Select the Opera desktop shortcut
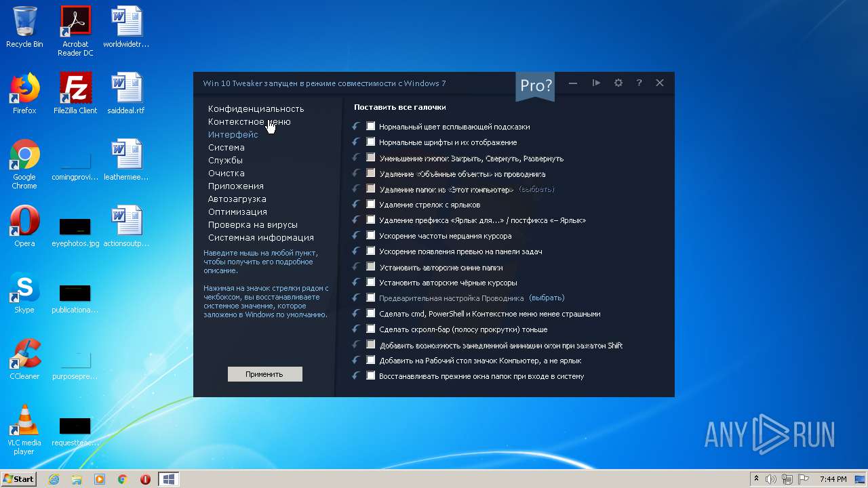This screenshot has width=868, height=488. click(24, 226)
